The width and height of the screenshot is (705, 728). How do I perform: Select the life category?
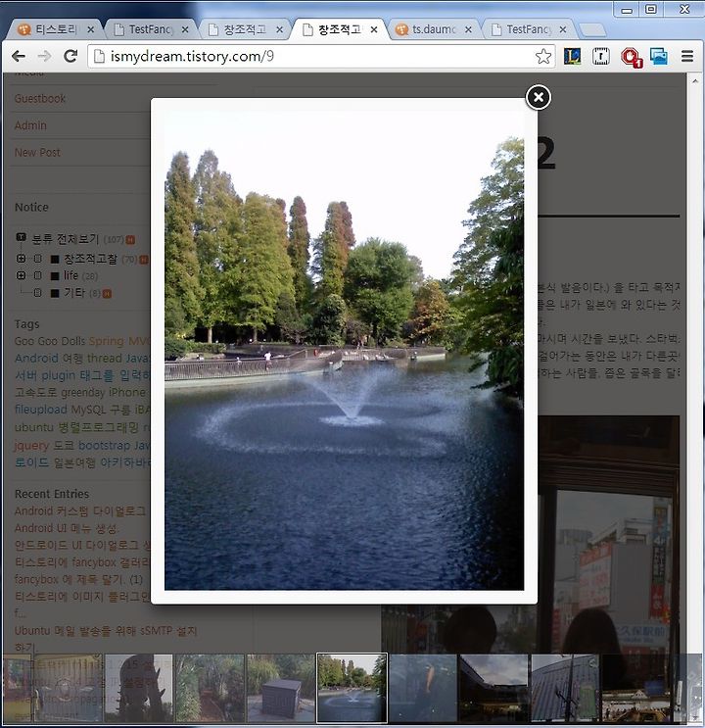[71, 275]
